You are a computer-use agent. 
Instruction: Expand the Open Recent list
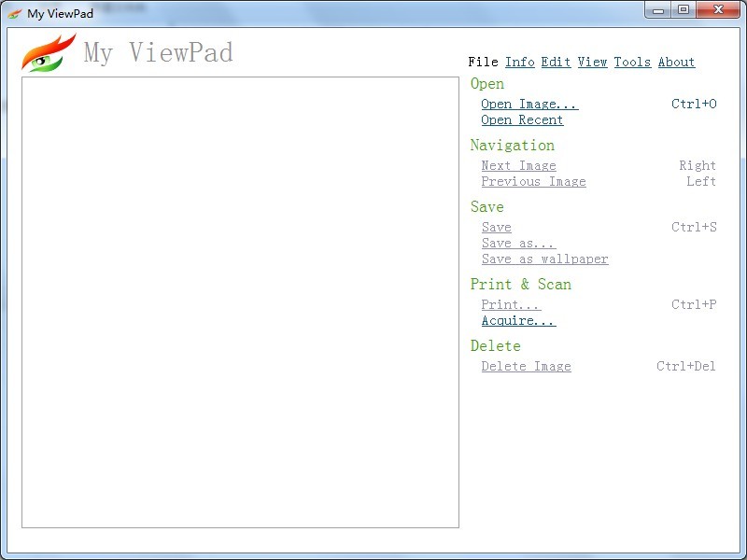tap(522, 119)
